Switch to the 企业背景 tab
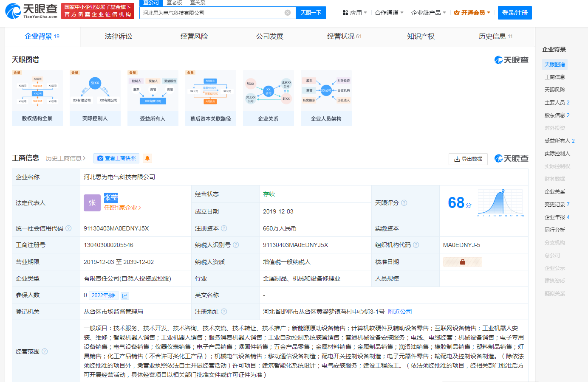The height and width of the screenshot is (382, 588). click(42, 37)
